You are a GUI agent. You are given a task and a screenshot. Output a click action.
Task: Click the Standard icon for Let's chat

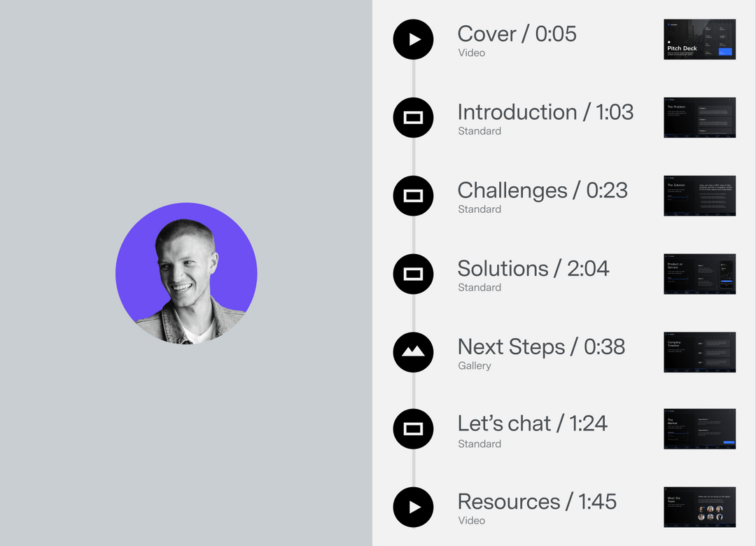pyautogui.click(x=413, y=429)
